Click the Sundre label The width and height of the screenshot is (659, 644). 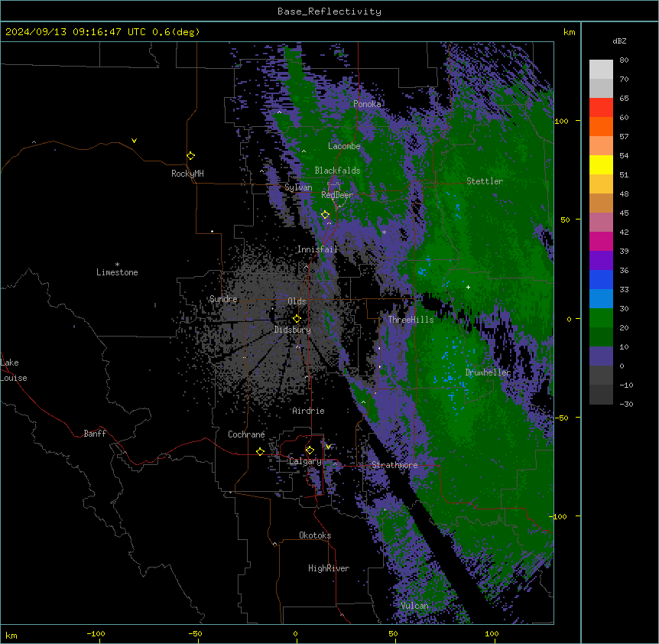pyautogui.click(x=223, y=299)
